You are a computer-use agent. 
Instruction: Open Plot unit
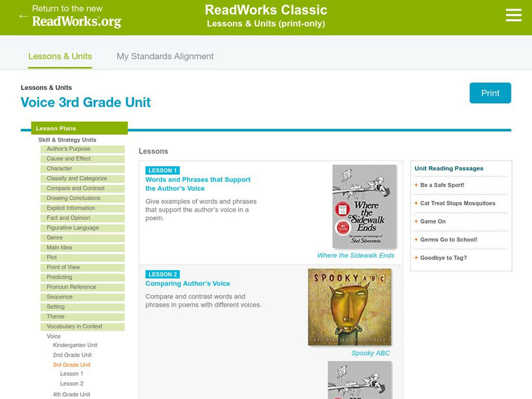82,257
